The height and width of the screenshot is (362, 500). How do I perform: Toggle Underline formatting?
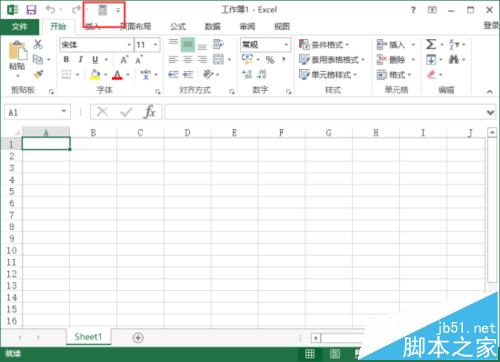click(x=95, y=60)
